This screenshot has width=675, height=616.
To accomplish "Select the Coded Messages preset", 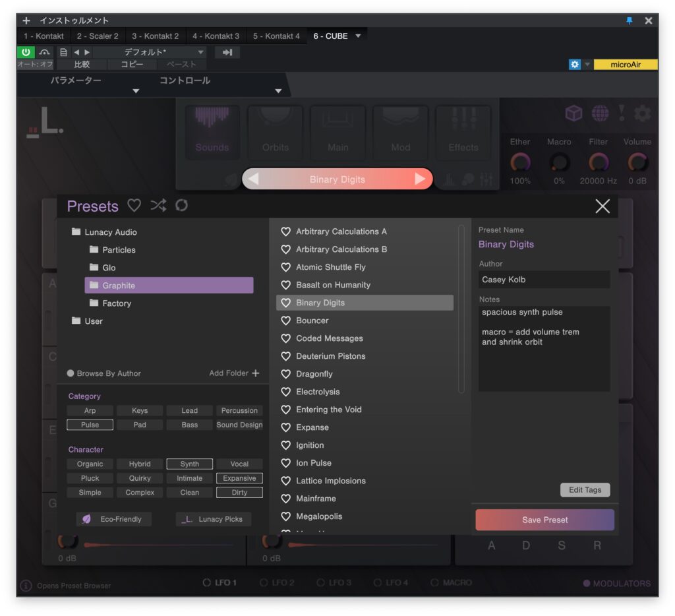I will pos(329,338).
